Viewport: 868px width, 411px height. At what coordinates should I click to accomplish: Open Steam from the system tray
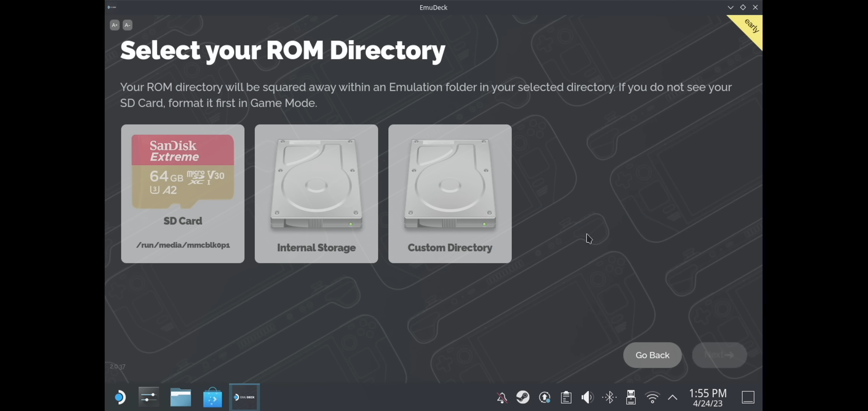point(522,397)
